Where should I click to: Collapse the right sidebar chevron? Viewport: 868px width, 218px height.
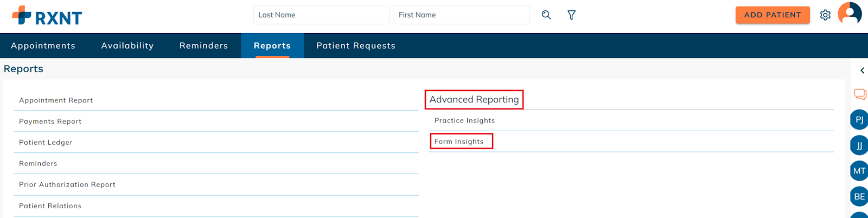tap(862, 70)
